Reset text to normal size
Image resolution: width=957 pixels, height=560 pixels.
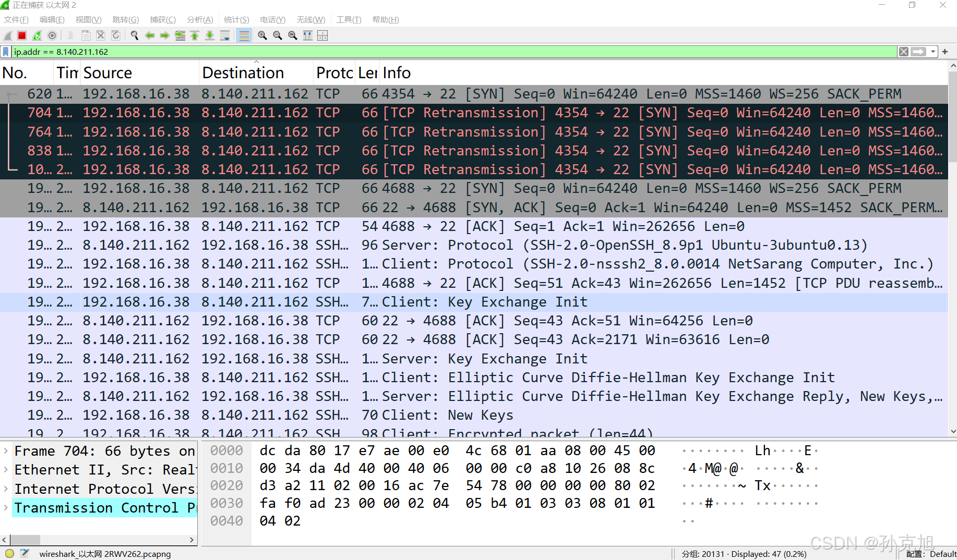[293, 35]
